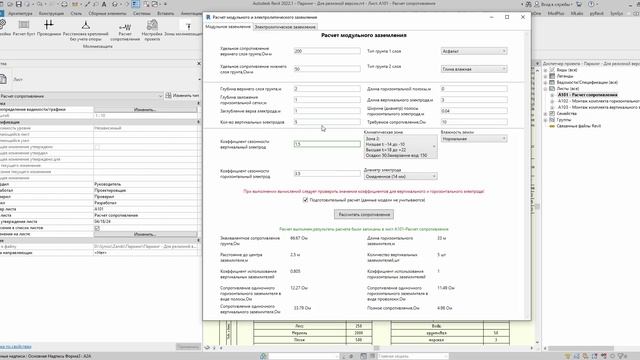Viewport: 640px width, 360px height.
Task: Open the 'Конструкция' ribbon tab
Action: coord(51,13)
